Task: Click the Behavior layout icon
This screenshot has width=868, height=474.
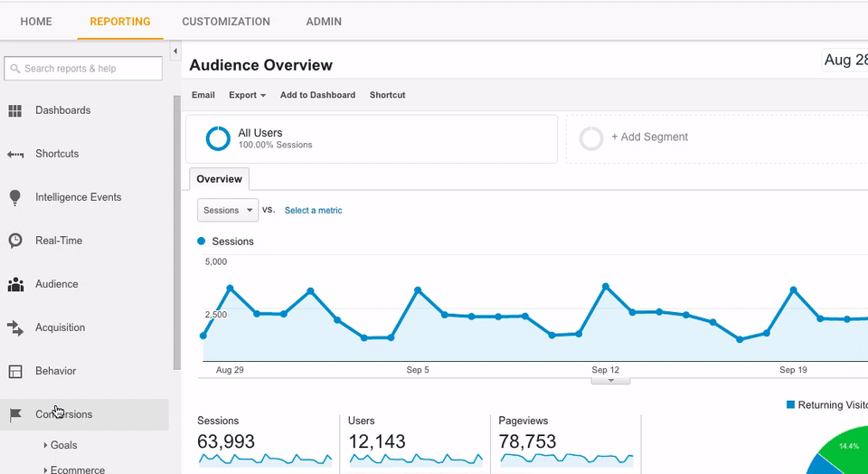Action: pos(15,371)
